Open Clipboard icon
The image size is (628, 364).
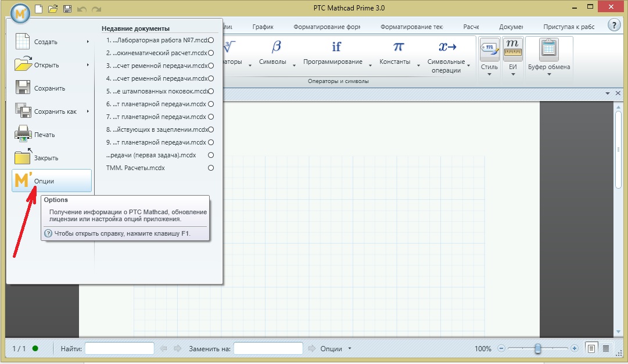click(548, 49)
